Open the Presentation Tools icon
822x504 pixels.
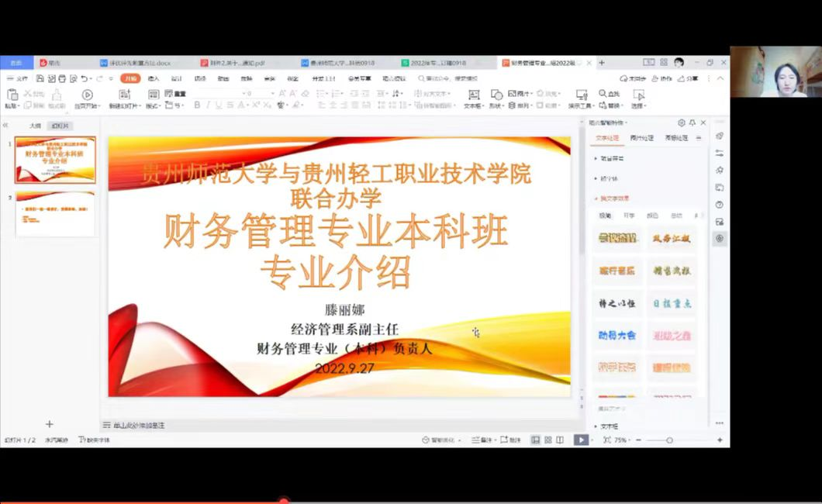582,95
